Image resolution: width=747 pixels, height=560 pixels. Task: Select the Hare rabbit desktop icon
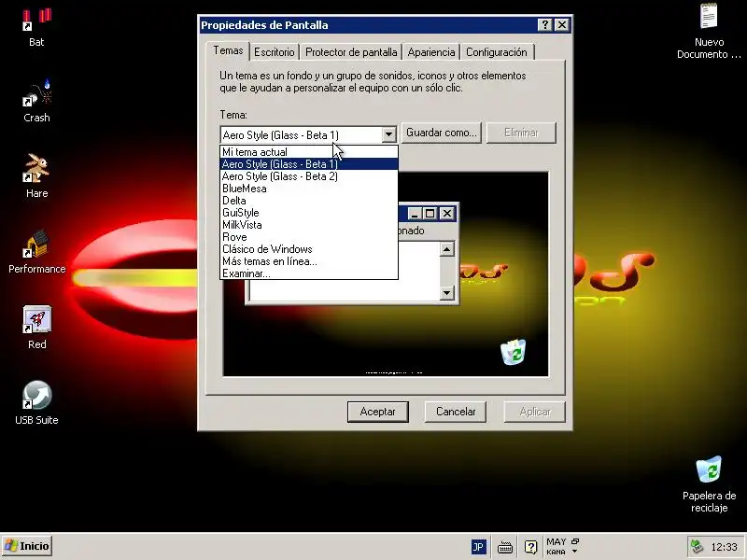click(x=36, y=168)
